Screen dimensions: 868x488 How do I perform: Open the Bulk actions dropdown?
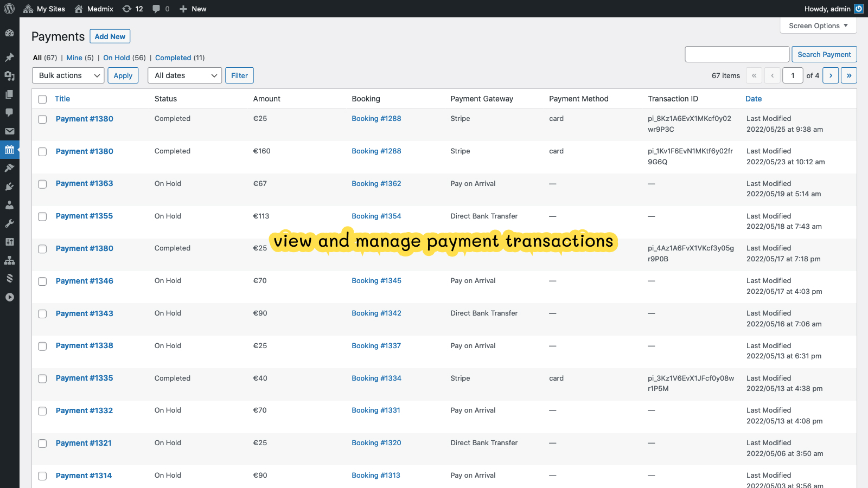(68, 75)
